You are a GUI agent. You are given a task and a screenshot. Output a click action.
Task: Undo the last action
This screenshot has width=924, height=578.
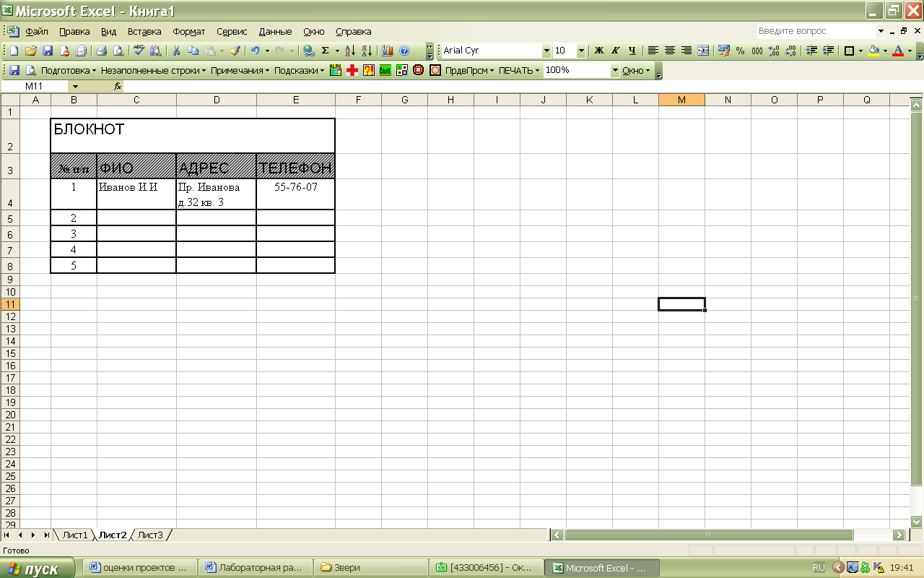pos(255,51)
